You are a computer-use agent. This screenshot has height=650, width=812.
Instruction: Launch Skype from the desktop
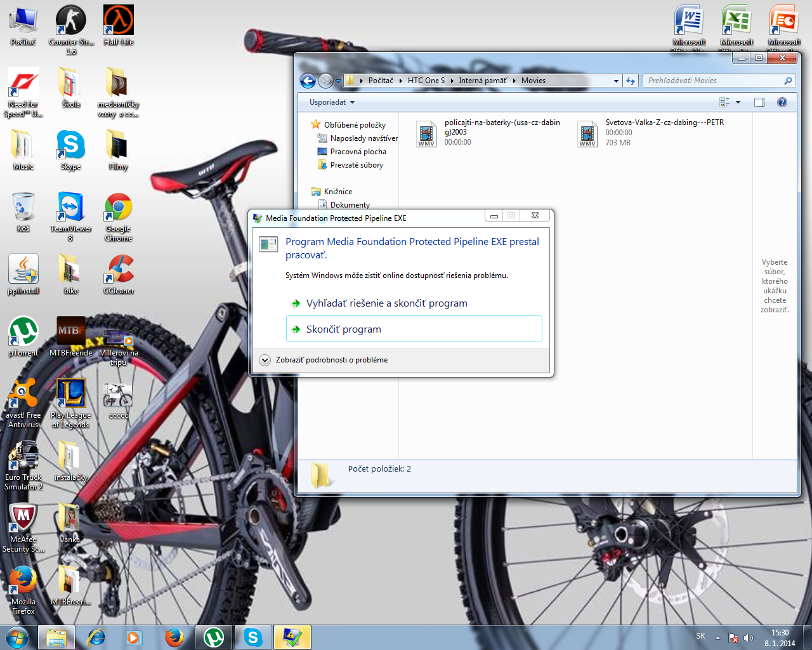pos(71,150)
